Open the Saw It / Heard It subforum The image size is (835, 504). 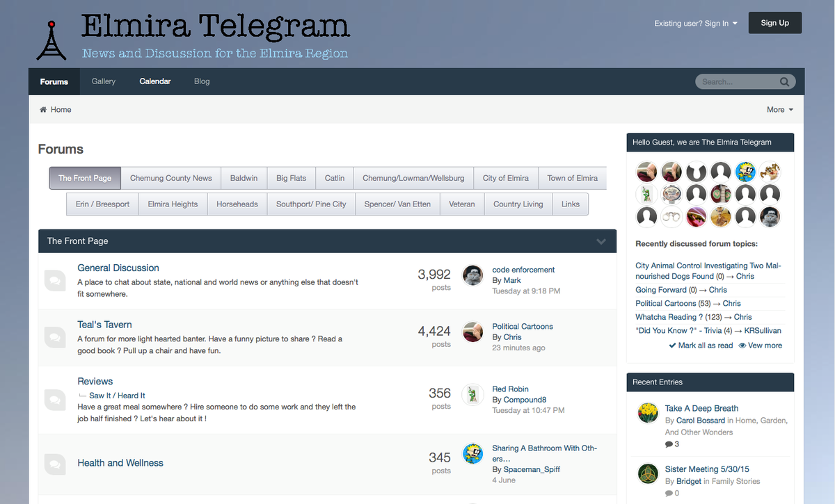click(117, 396)
